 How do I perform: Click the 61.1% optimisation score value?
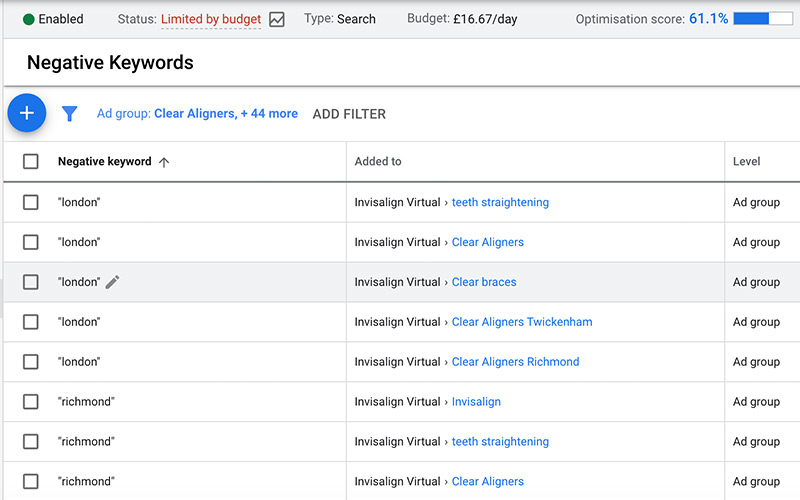click(x=708, y=19)
